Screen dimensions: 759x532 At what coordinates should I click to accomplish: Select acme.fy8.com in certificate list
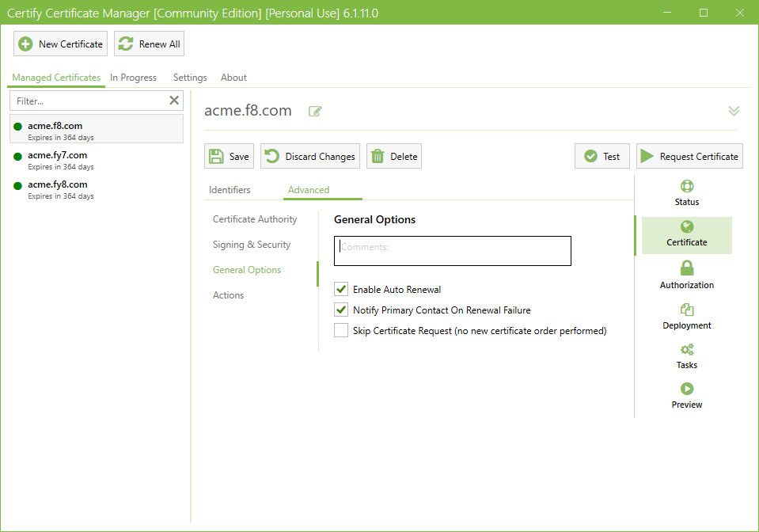(97, 190)
